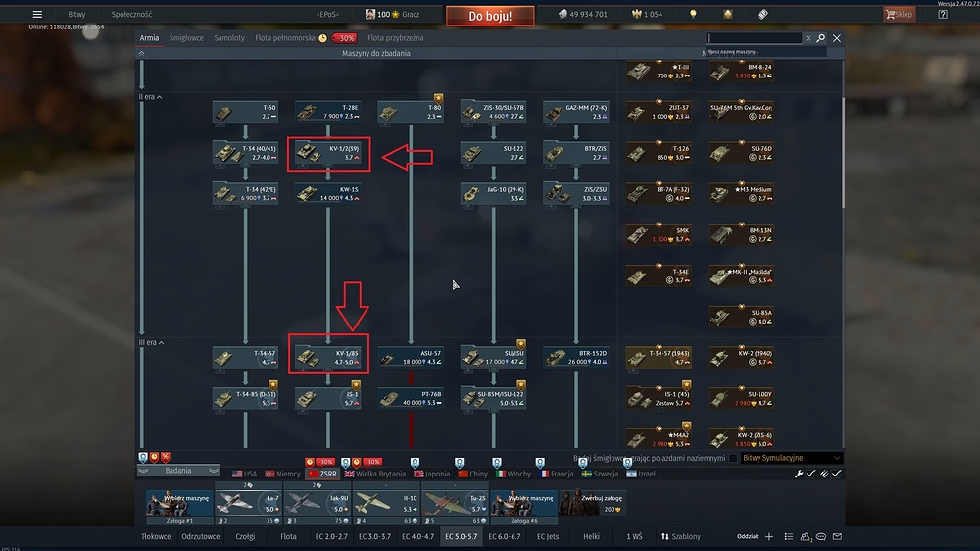The height and width of the screenshot is (551, 980).
Task: Toggle checkbox beside Bitwy Symulacyjne dropdown
Action: click(x=733, y=459)
